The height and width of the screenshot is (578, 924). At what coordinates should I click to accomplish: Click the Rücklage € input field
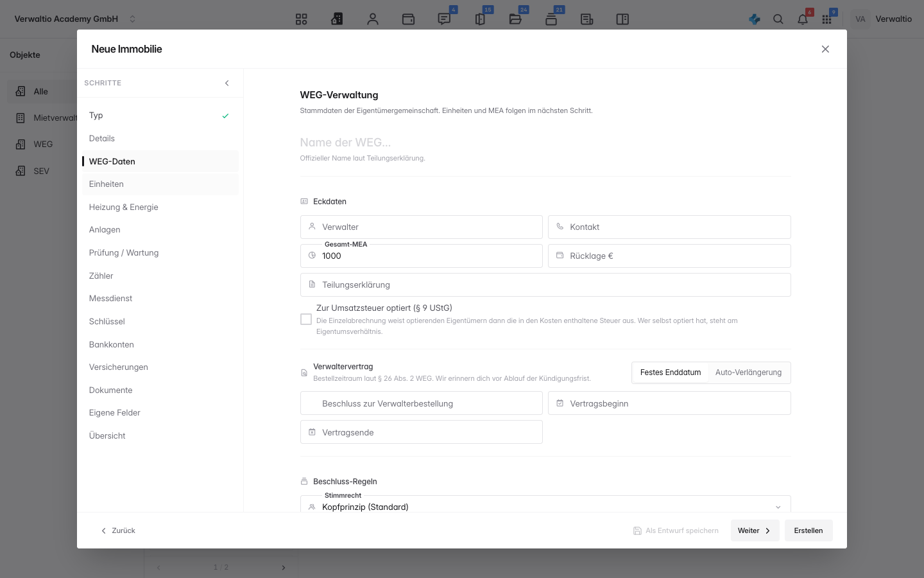669,256
